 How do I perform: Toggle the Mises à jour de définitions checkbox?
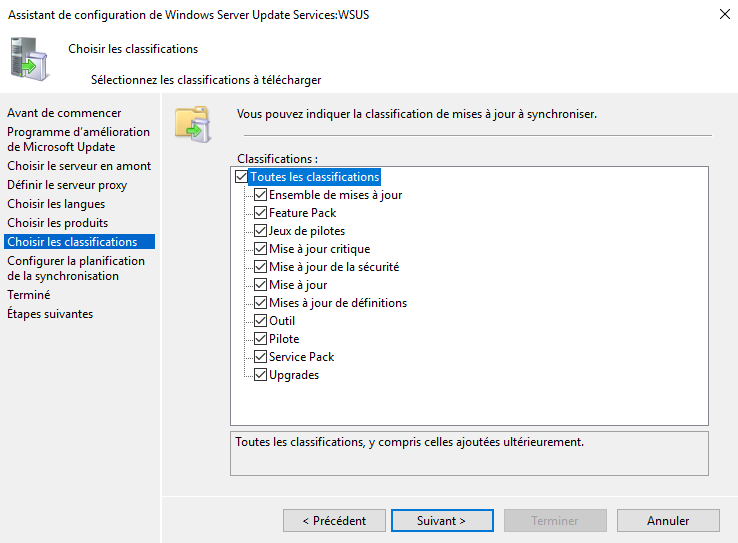(x=260, y=303)
